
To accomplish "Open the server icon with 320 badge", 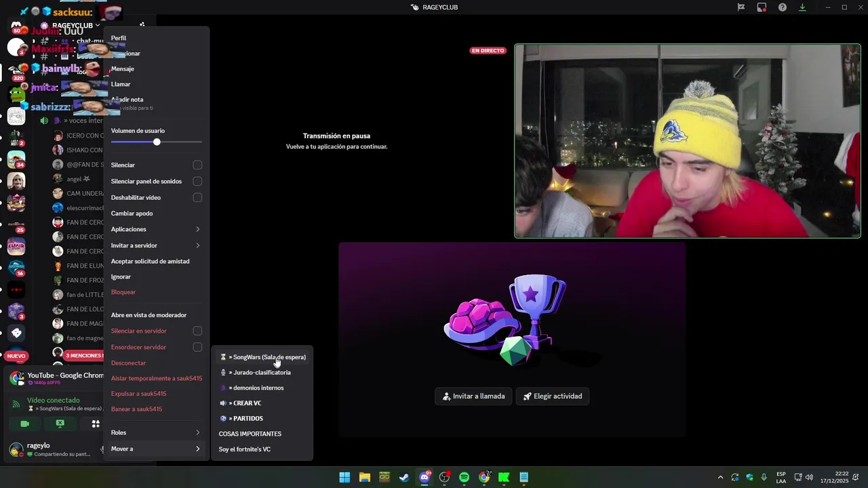I will pyautogui.click(x=16, y=72).
